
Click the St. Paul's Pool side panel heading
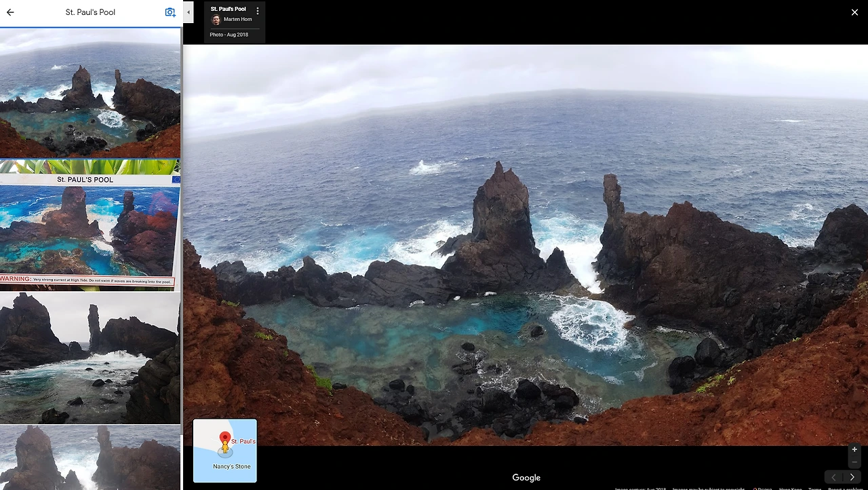[90, 12]
